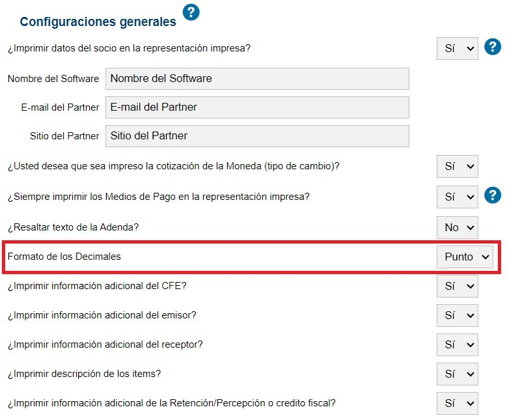Click help icon next to Medios de Pago
507x420 pixels.
pos(493,195)
